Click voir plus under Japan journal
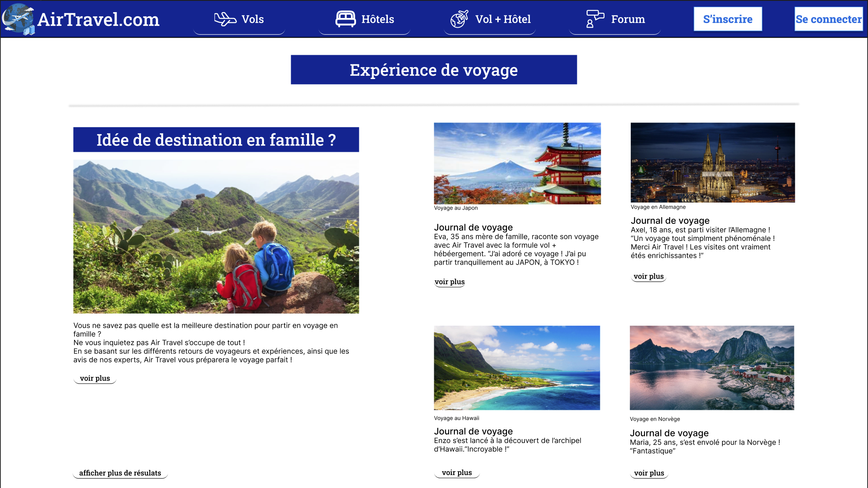This screenshot has height=488, width=868. (x=450, y=282)
